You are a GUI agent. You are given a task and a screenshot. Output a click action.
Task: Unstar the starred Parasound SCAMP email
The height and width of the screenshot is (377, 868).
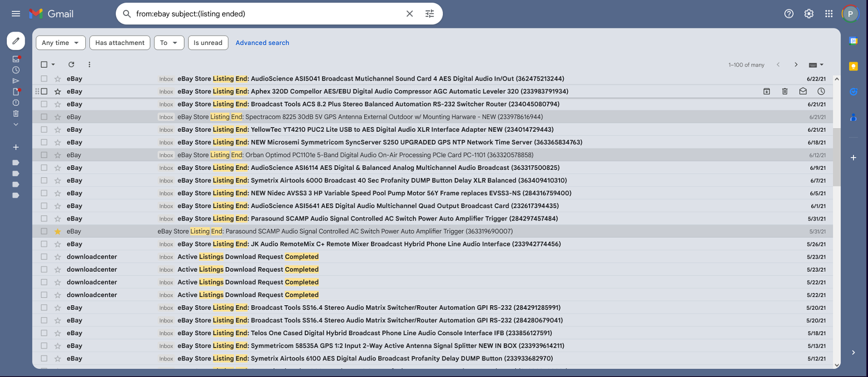pos(58,231)
